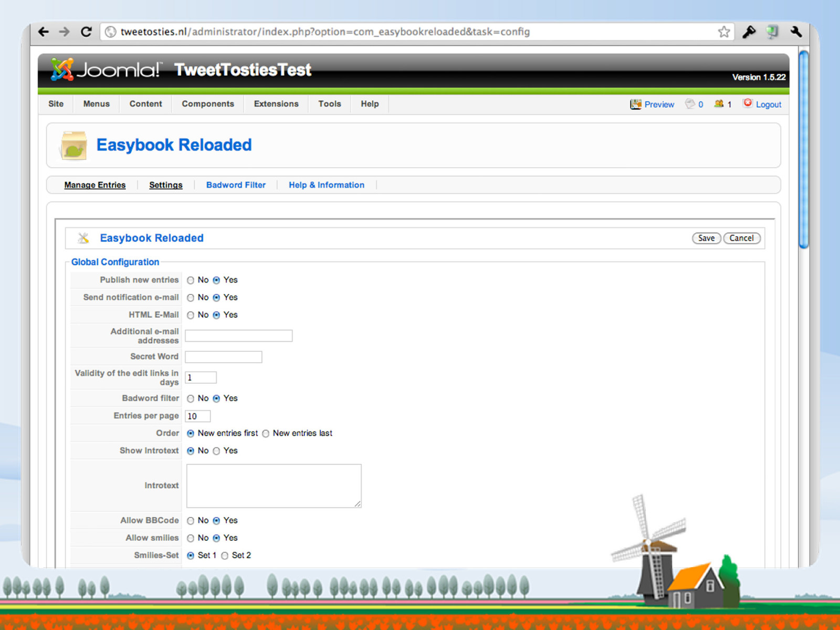Set Publish new entries to No
Screen dimensions: 840x630
[x=191, y=280]
